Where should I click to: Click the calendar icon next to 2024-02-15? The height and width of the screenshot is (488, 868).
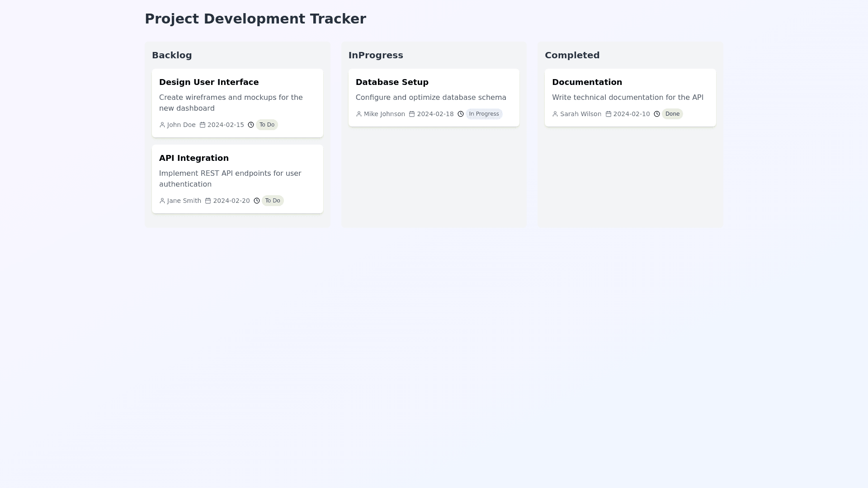(x=203, y=125)
